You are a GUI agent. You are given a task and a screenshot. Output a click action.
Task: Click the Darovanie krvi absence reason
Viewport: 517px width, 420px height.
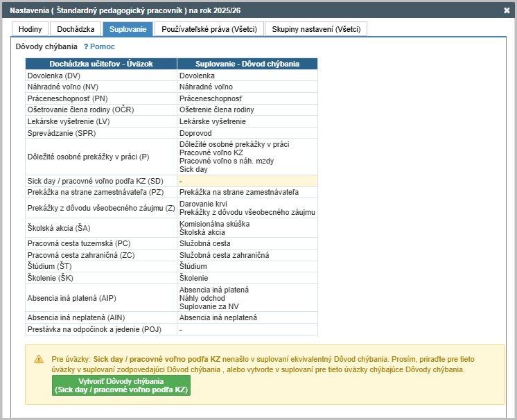pyautogui.click(x=203, y=204)
